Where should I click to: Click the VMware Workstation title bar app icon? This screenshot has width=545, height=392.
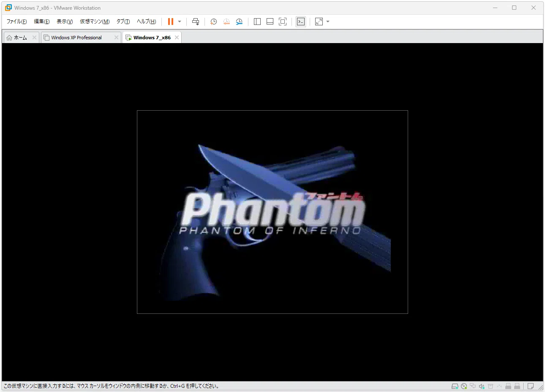tap(8, 8)
